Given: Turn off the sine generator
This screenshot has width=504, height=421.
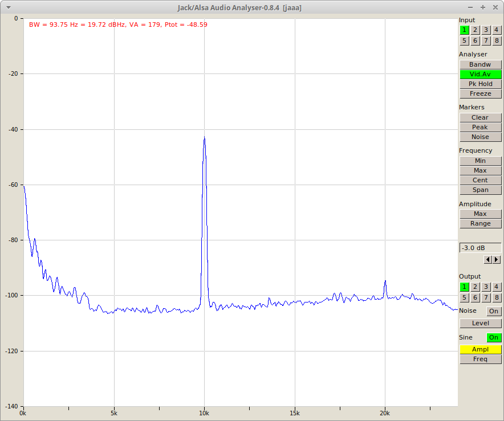Looking at the screenshot, I should [494, 337].
